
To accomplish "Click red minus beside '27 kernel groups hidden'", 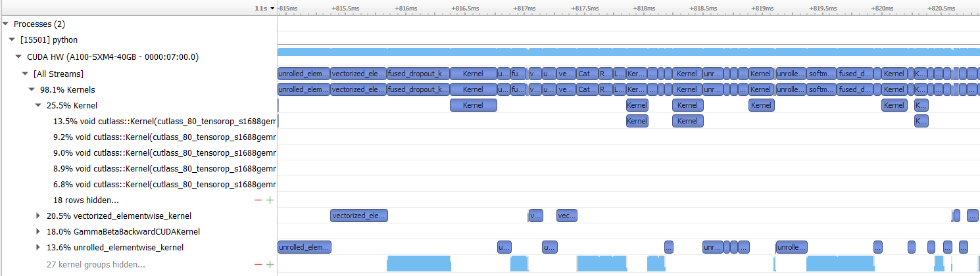I will [258, 264].
